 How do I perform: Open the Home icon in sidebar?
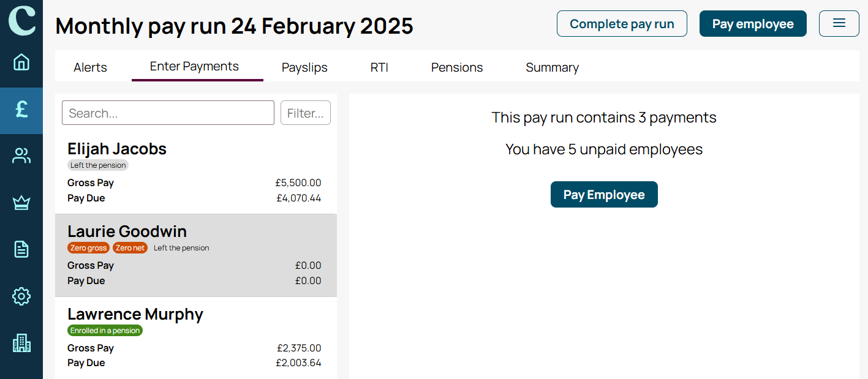tap(21, 62)
